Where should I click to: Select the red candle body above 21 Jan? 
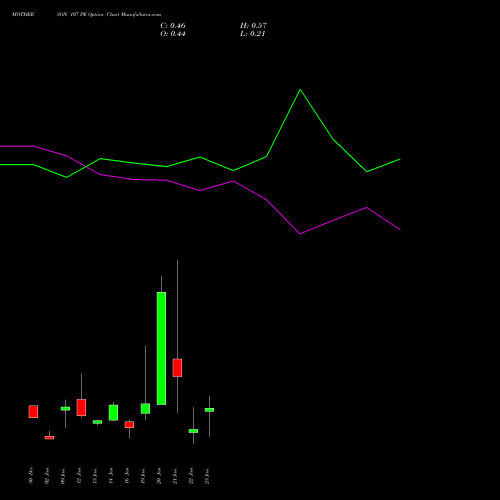point(177,368)
